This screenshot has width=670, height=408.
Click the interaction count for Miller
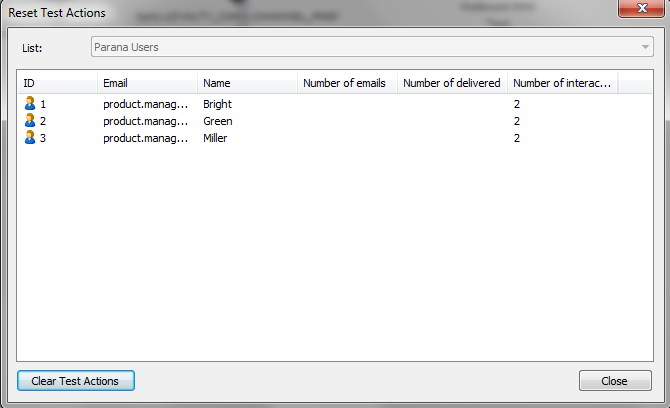(517, 138)
